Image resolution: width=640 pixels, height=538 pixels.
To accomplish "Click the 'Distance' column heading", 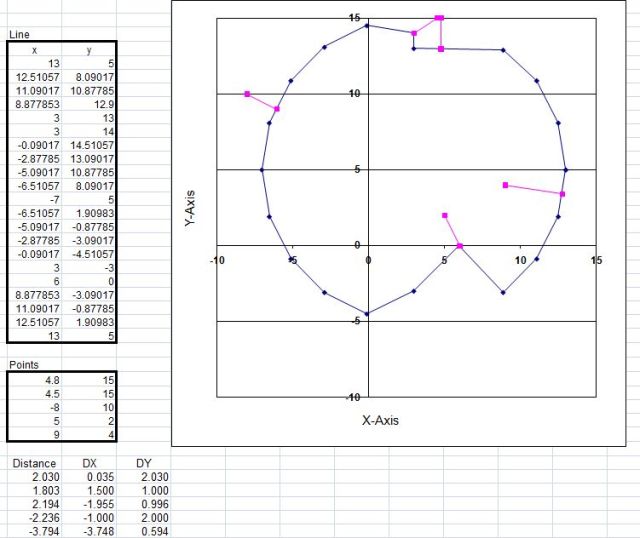I will [30, 464].
